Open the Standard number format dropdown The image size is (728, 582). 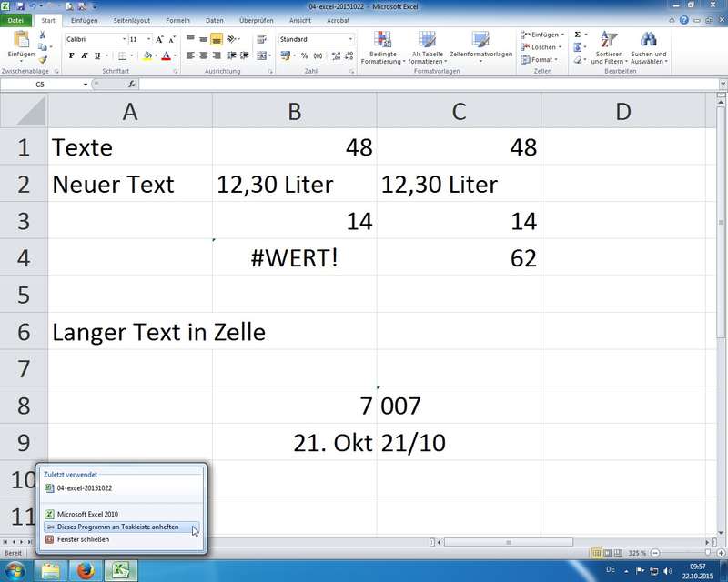pyautogui.click(x=350, y=39)
